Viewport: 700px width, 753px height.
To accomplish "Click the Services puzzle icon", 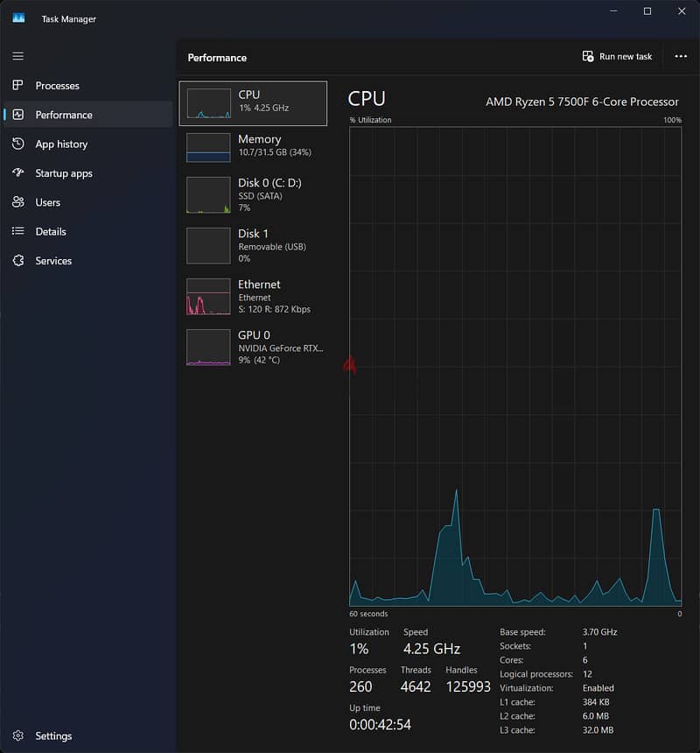I will tap(18, 261).
